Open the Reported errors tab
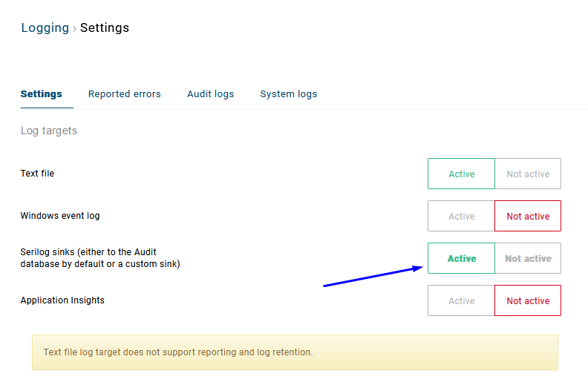The image size is (588, 385). pyautogui.click(x=125, y=94)
